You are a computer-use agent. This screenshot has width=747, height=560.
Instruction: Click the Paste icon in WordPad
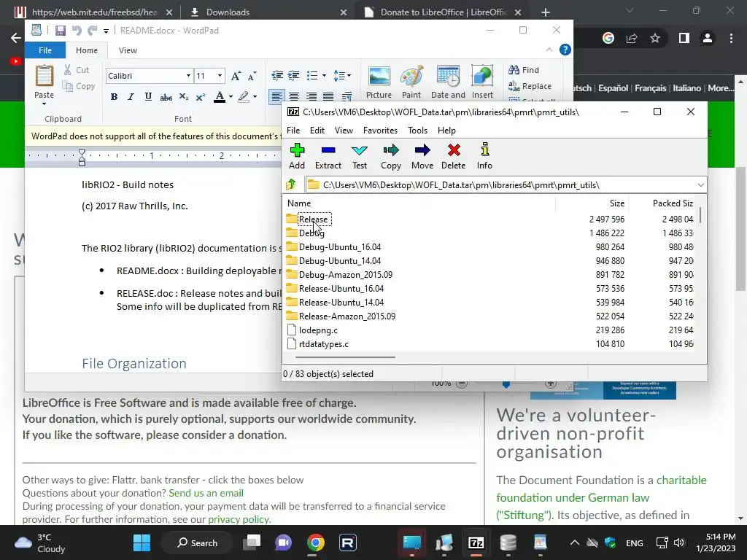[x=44, y=76]
